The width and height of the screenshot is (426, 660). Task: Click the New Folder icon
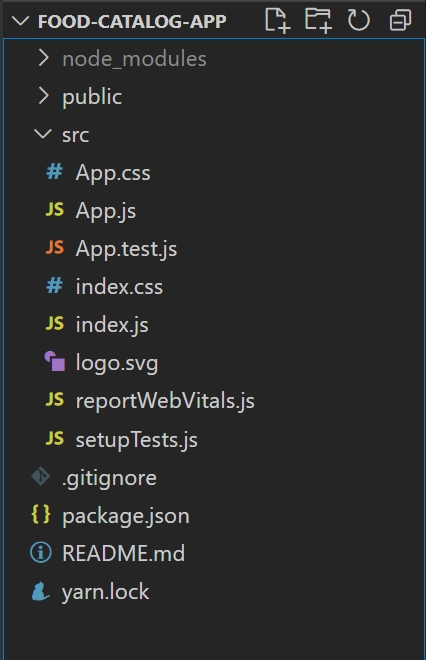pyautogui.click(x=318, y=20)
